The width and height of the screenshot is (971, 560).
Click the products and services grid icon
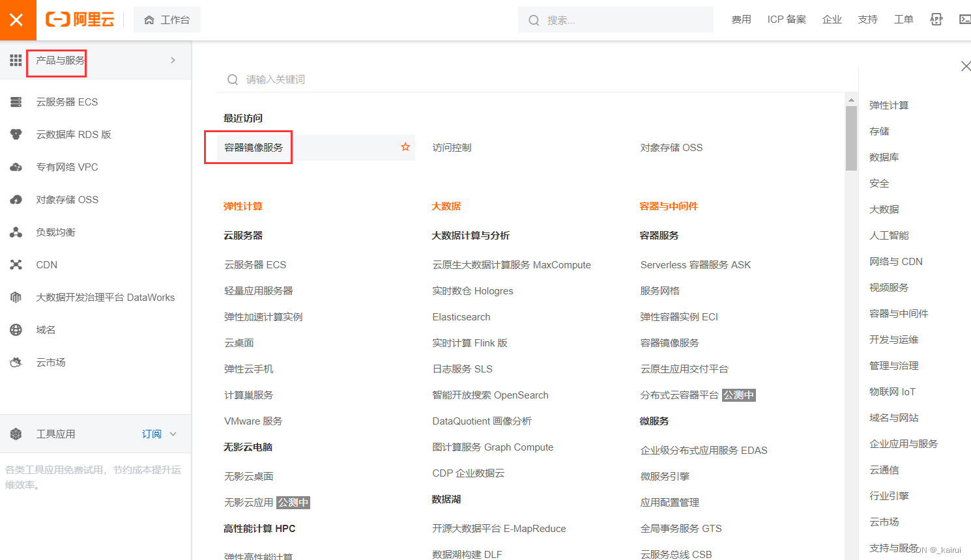pos(16,61)
